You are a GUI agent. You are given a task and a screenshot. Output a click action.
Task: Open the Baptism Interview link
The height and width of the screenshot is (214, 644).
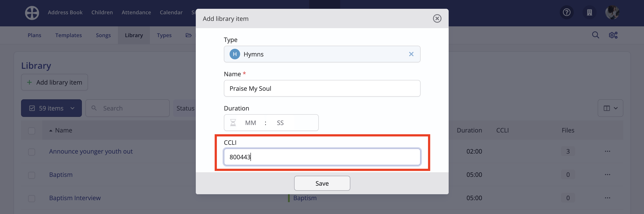pyautogui.click(x=75, y=198)
